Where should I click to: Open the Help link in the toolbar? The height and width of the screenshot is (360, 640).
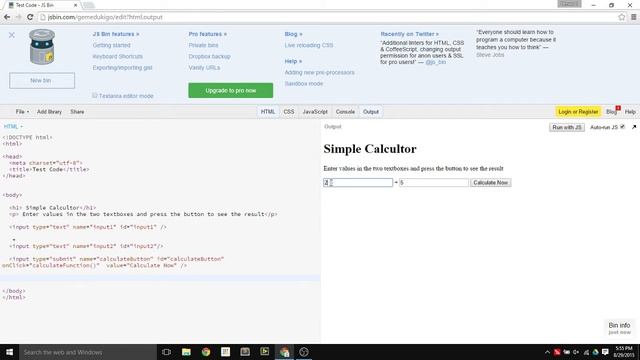point(630,112)
